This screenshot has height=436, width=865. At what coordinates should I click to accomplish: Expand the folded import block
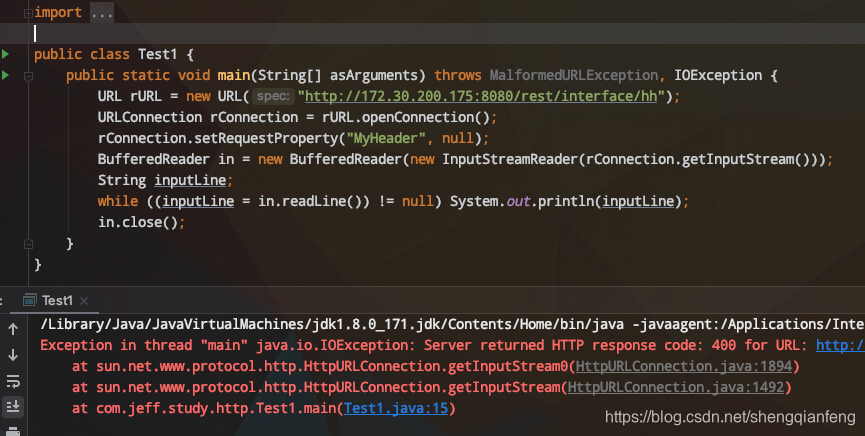click(28, 14)
